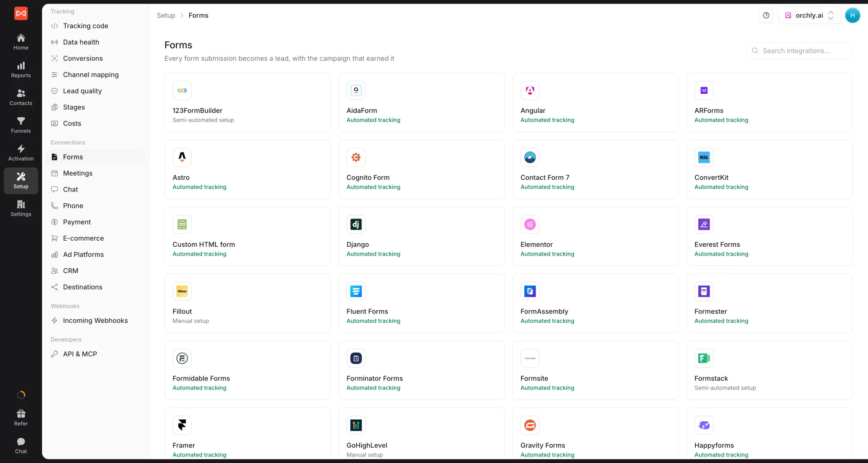Open the AidaForm integration card
Viewport: 868px width, 463px height.
tap(421, 103)
